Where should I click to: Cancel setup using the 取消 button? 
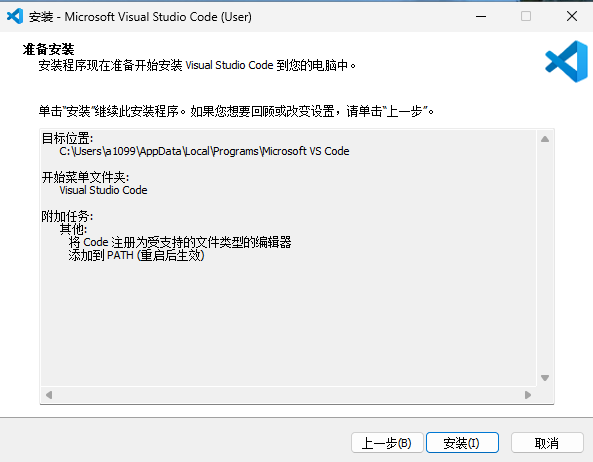pyautogui.click(x=547, y=443)
